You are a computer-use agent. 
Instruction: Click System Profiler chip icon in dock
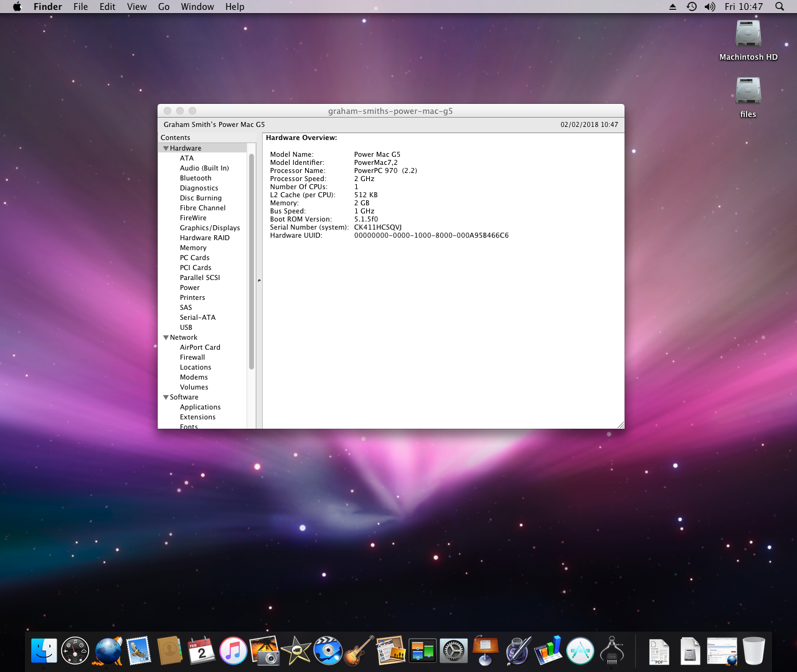coord(612,651)
